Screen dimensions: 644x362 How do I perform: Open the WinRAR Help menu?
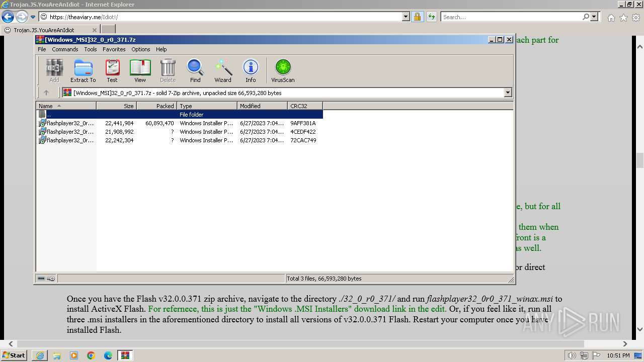pyautogui.click(x=162, y=49)
